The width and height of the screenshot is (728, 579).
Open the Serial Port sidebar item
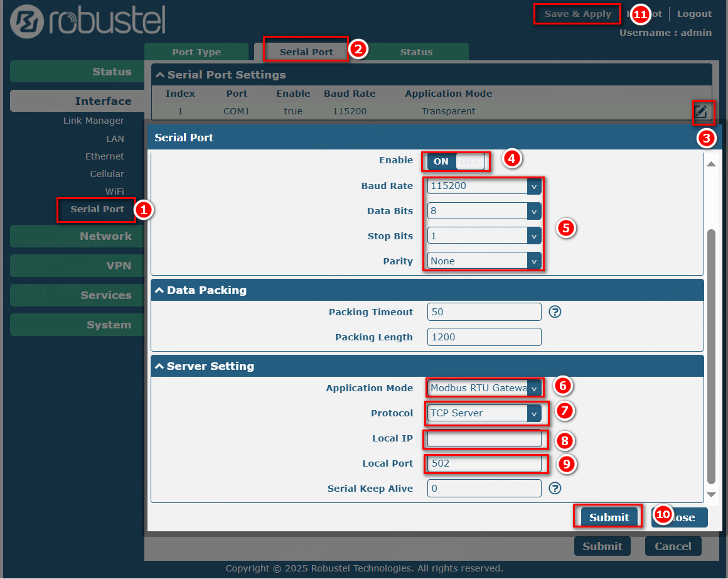click(97, 209)
